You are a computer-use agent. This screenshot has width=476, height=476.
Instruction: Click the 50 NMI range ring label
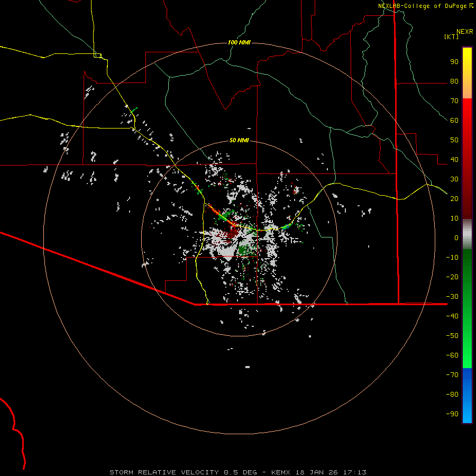pos(239,140)
